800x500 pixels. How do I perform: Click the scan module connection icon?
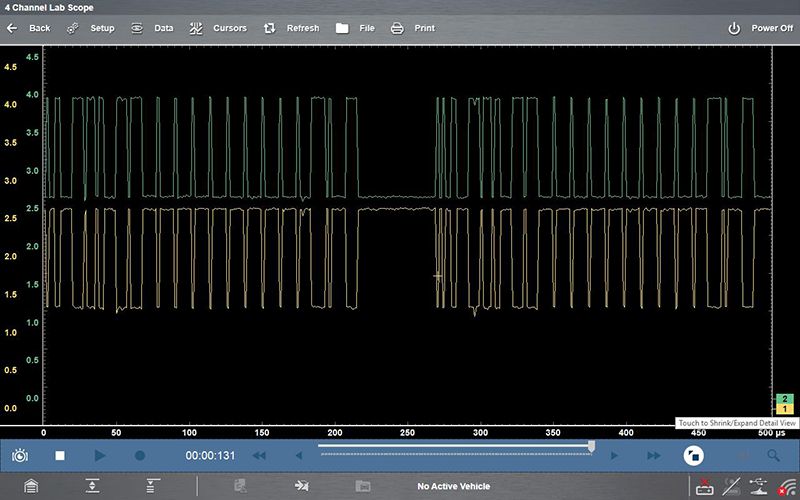click(731, 486)
